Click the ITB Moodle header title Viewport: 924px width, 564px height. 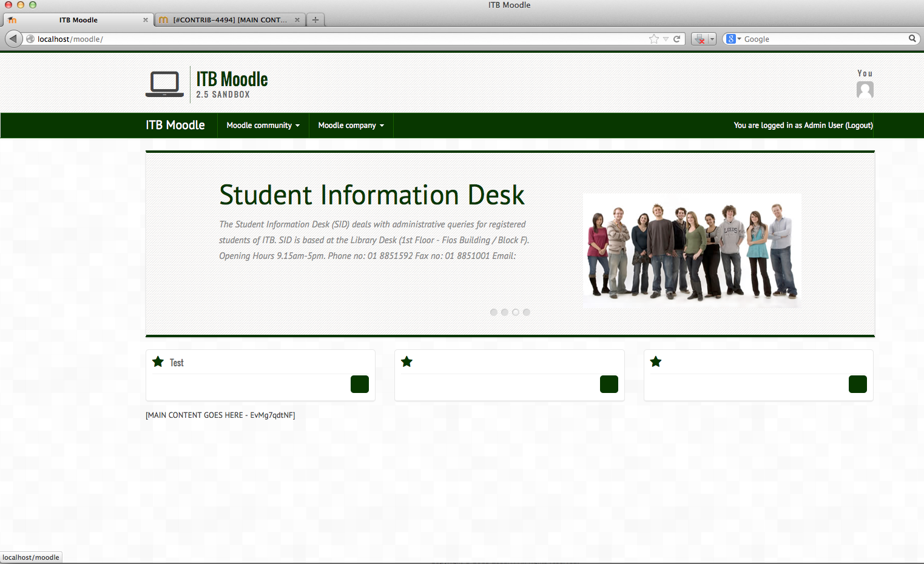(232, 79)
